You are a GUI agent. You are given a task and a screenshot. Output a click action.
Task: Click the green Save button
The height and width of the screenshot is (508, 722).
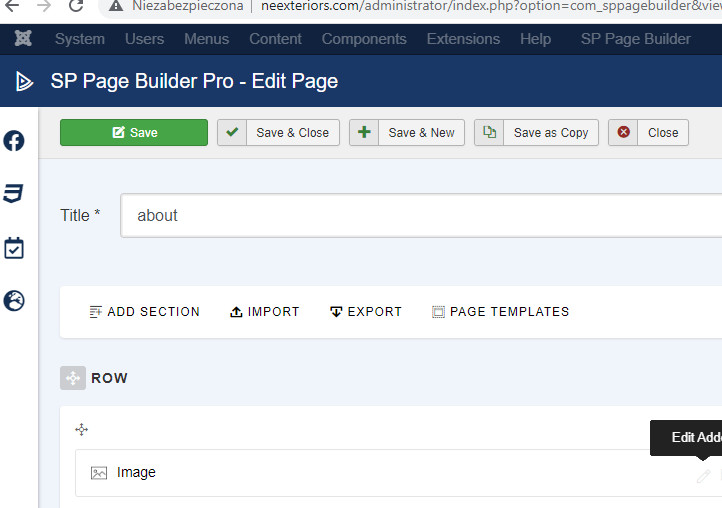coord(134,133)
